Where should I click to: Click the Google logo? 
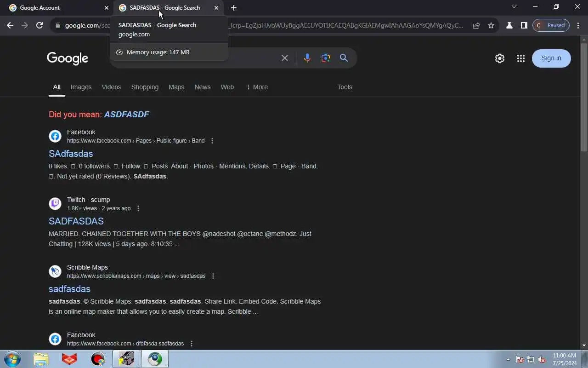pos(68,58)
